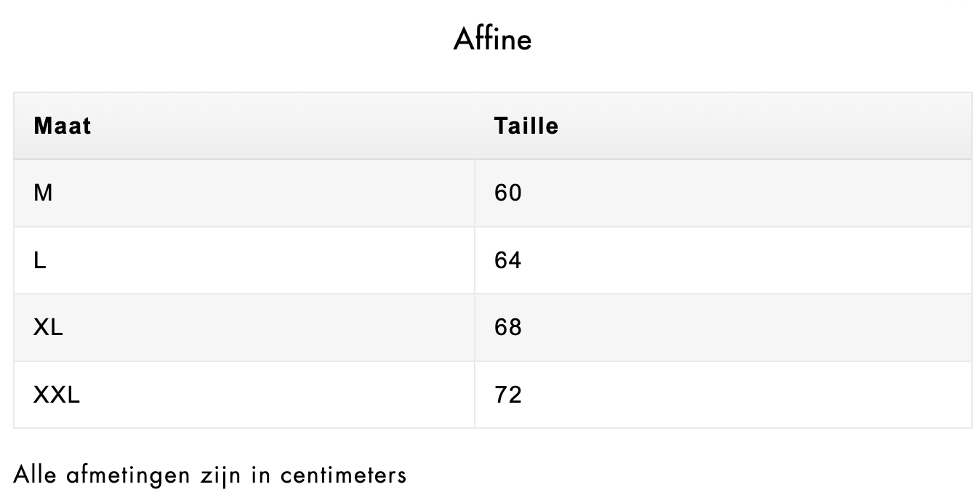Click the L size cell

point(40,260)
